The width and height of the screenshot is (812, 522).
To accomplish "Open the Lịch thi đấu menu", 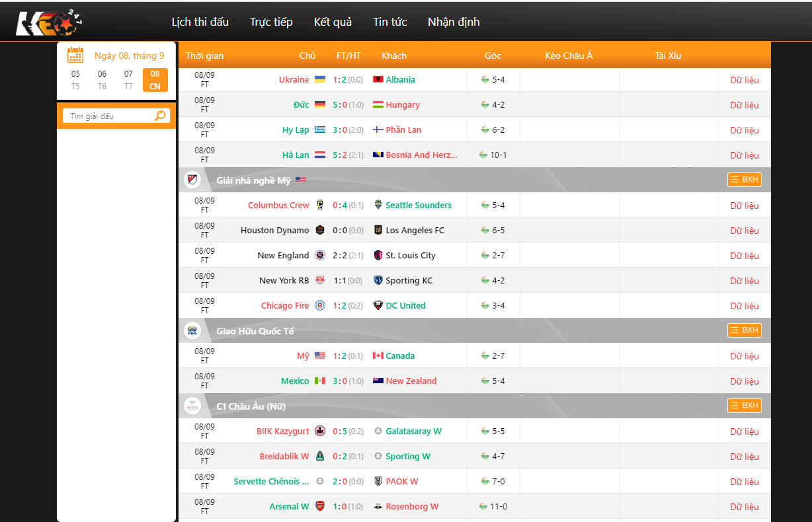I will [x=200, y=22].
